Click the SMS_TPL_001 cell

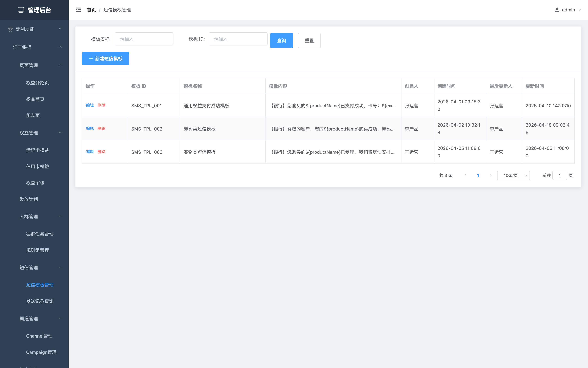(x=154, y=106)
